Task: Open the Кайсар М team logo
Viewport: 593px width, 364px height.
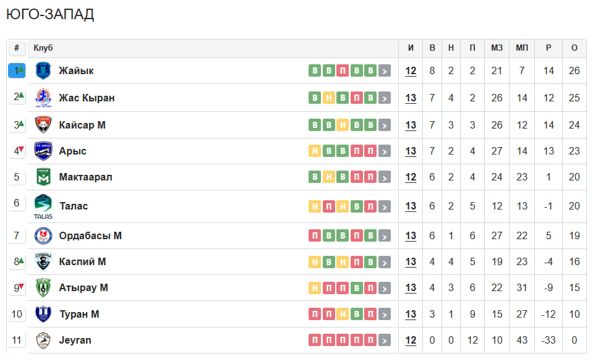Action: click(x=43, y=125)
